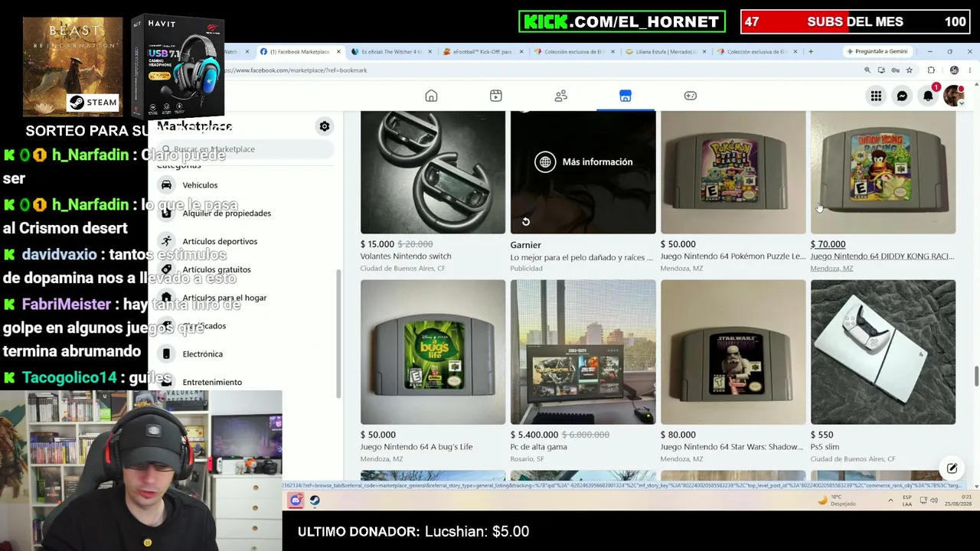980x551 pixels.
Task: Open the notifications bell
Action: click(928, 96)
